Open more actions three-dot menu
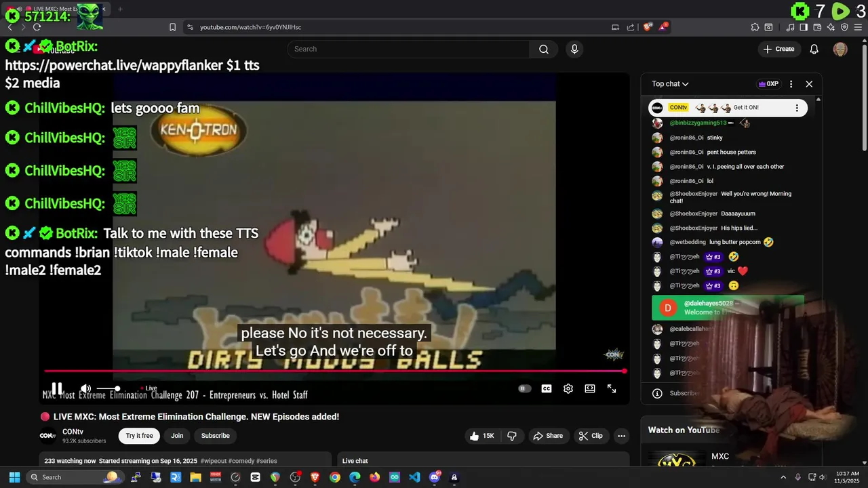The width and height of the screenshot is (868, 488). pyautogui.click(x=621, y=436)
